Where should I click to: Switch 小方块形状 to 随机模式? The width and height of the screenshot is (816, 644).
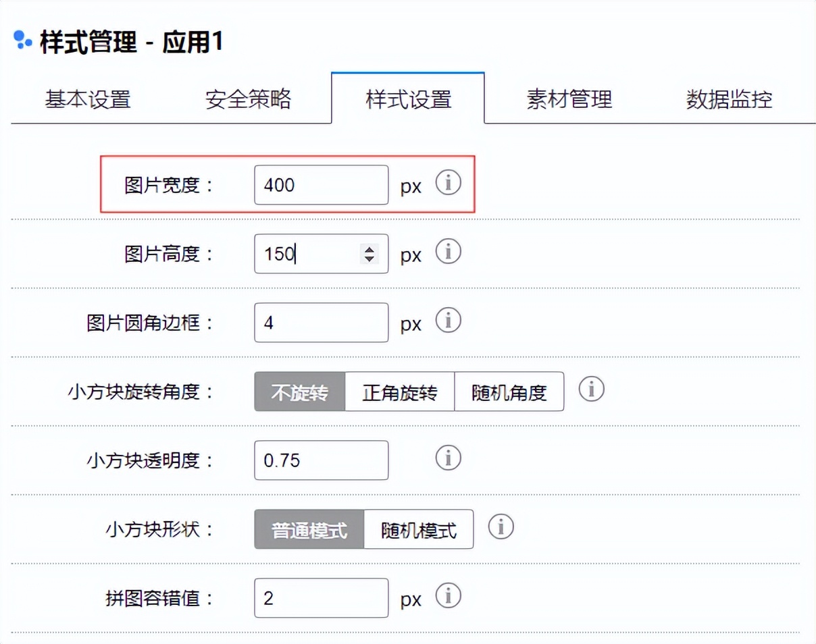tap(419, 530)
